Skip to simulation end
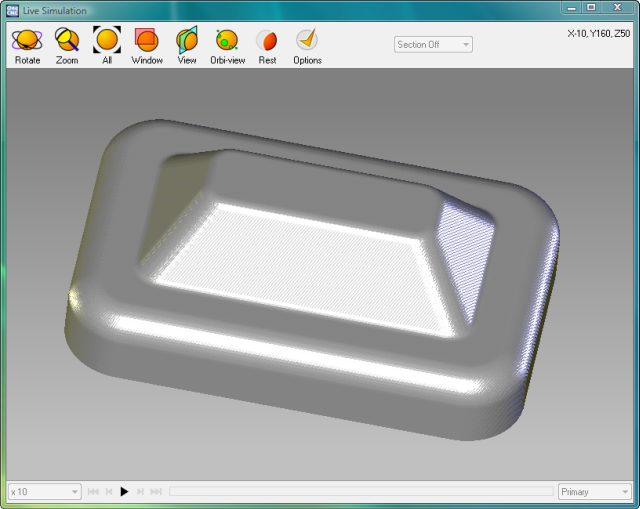The width and height of the screenshot is (640, 509). (156, 492)
